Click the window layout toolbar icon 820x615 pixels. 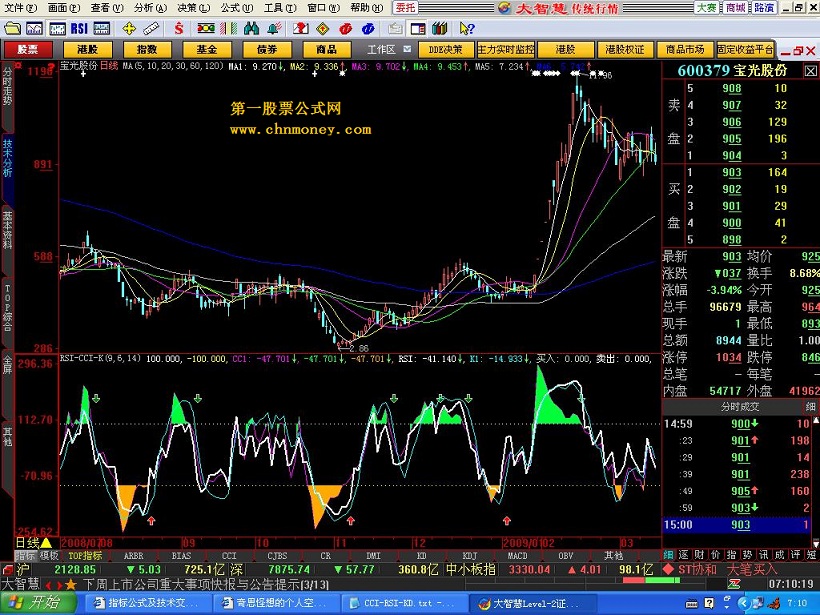click(417, 28)
